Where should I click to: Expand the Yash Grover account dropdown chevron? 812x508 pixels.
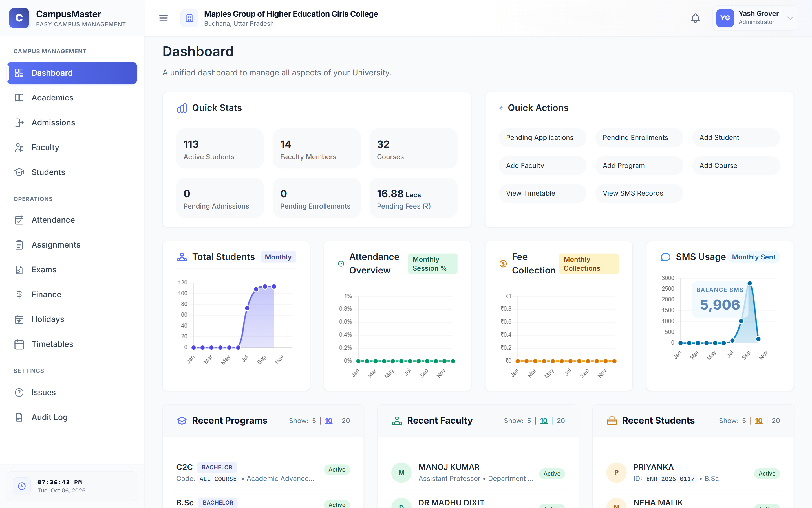pos(790,18)
